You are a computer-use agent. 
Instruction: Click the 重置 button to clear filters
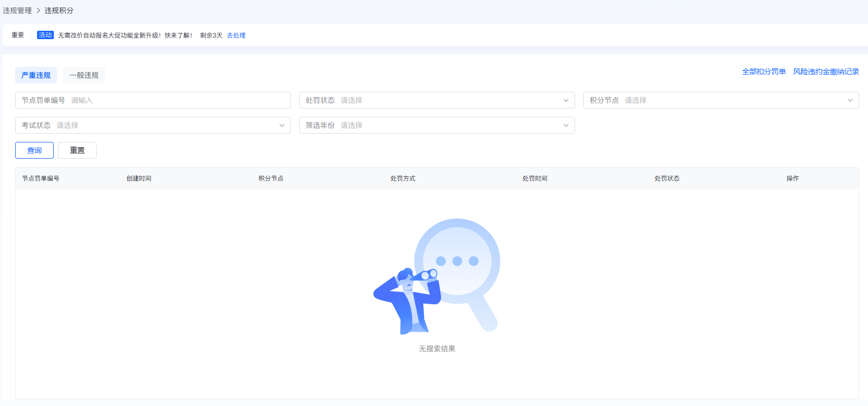[77, 150]
